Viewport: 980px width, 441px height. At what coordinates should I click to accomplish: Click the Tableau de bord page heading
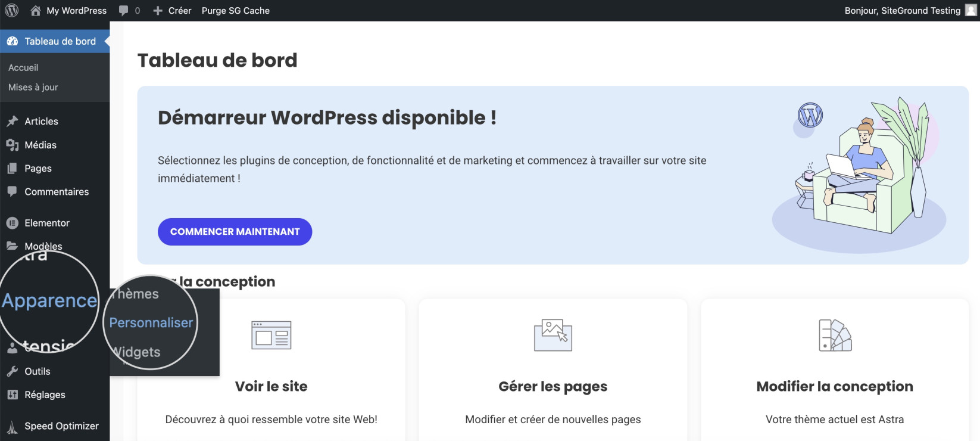point(217,60)
